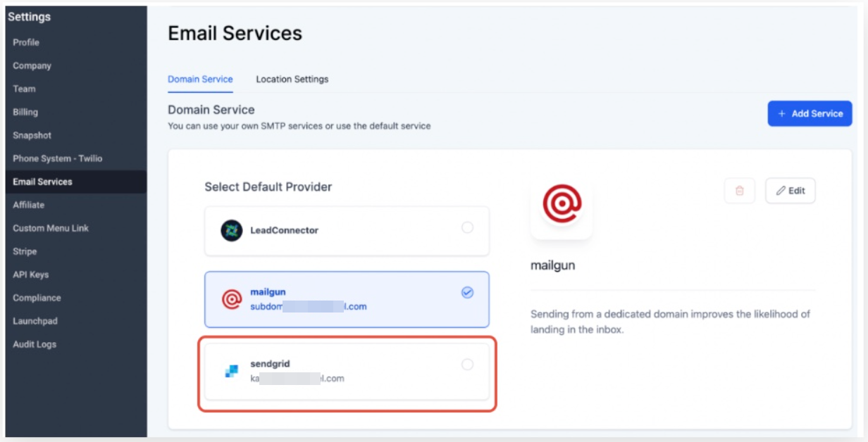Select the sendgrid radio button
Viewport: 868px width, 442px height.
pyautogui.click(x=467, y=365)
